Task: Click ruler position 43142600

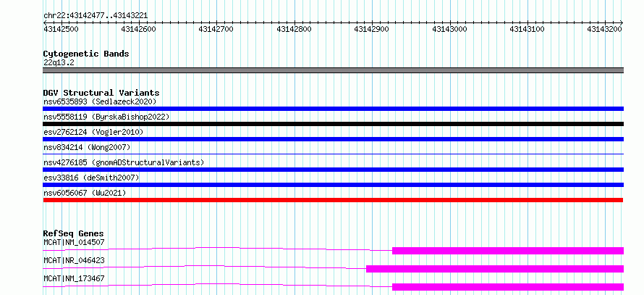Action: tap(138, 29)
